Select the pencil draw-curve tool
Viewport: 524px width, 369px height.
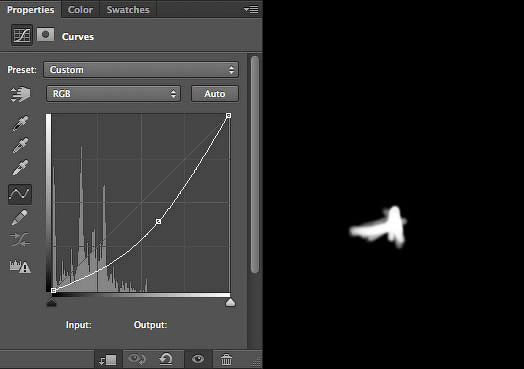click(20, 217)
